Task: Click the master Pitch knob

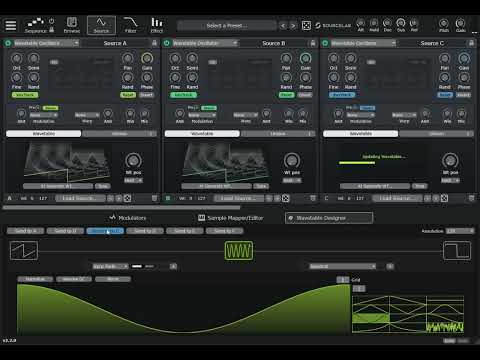Action: point(444,23)
